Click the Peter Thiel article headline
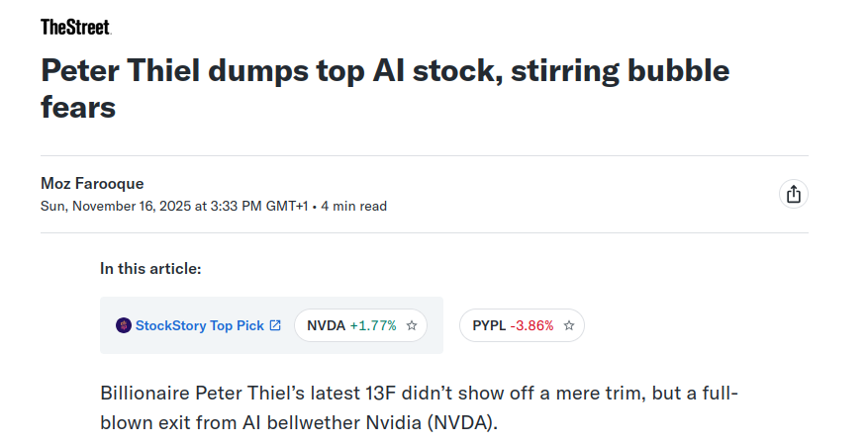The height and width of the screenshot is (443, 868). pos(384,88)
